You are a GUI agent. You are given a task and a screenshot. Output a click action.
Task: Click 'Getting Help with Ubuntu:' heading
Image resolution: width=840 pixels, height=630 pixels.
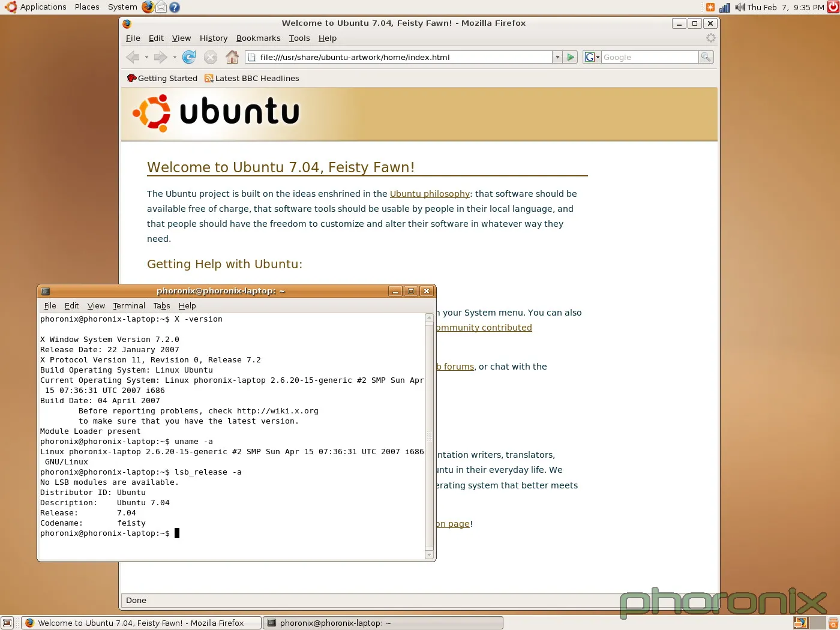(x=224, y=264)
